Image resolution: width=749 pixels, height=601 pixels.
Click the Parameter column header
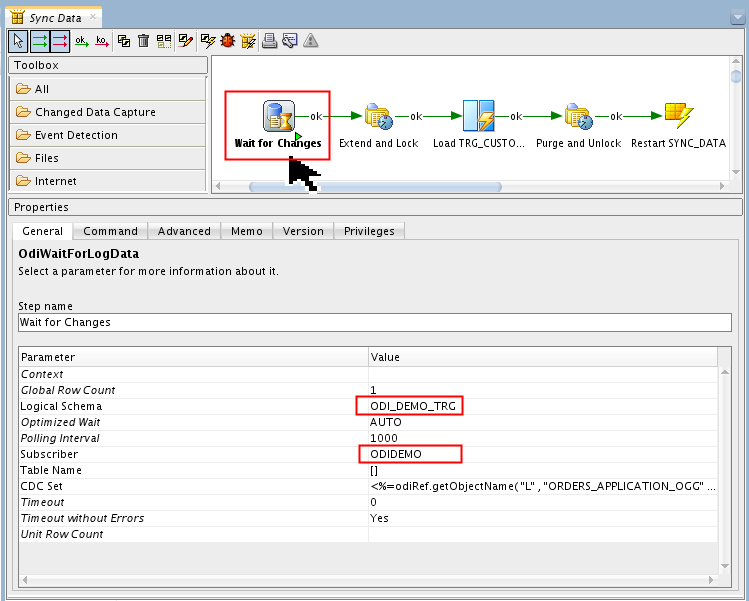[194, 357]
